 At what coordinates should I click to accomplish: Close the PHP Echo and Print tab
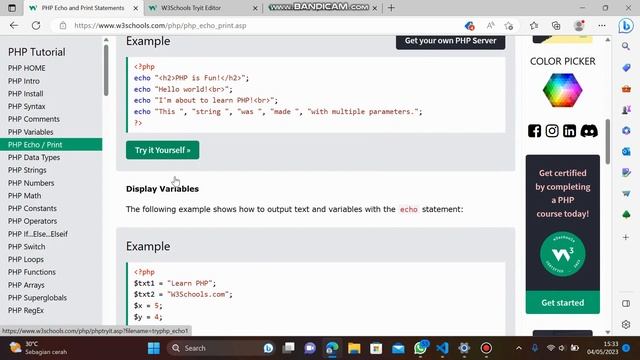(136, 8)
